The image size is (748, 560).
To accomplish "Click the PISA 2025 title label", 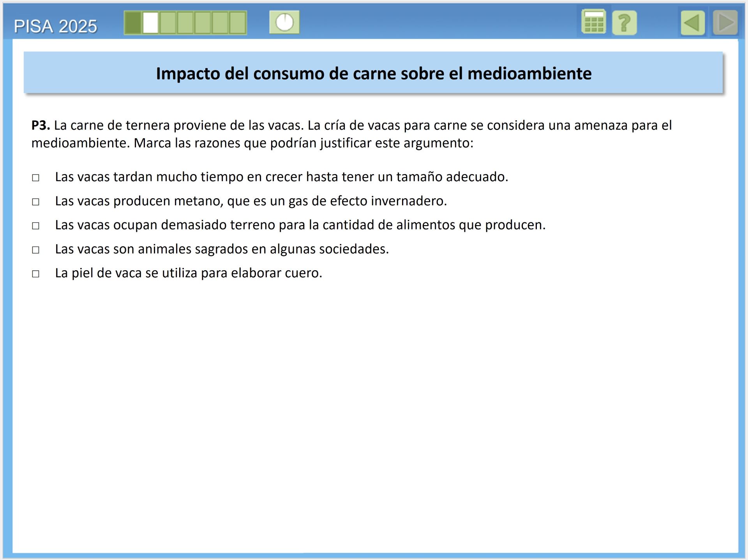I will [55, 26].
